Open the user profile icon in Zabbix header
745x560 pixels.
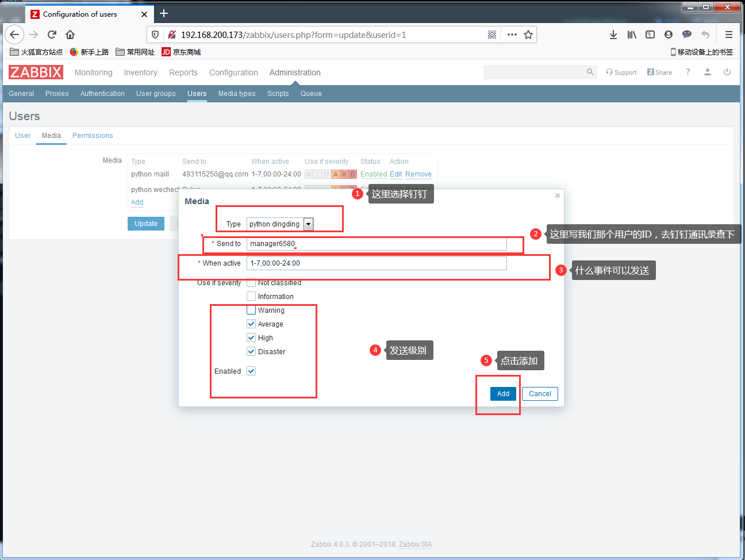pyautogui.click(x=708, y=72)
